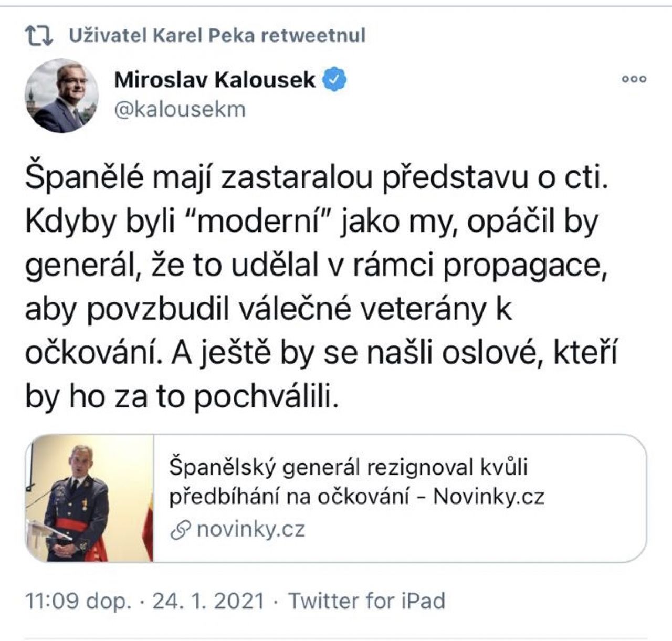
Task: Click the display name Miroslav Kalousek
Action: pyautogui.click(x=215, y=80)
